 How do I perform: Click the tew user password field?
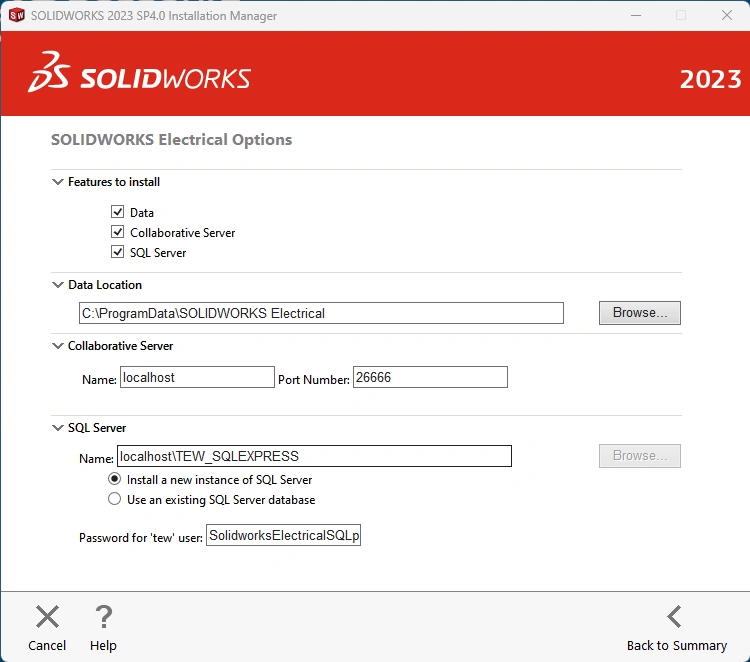click(283, 535)
